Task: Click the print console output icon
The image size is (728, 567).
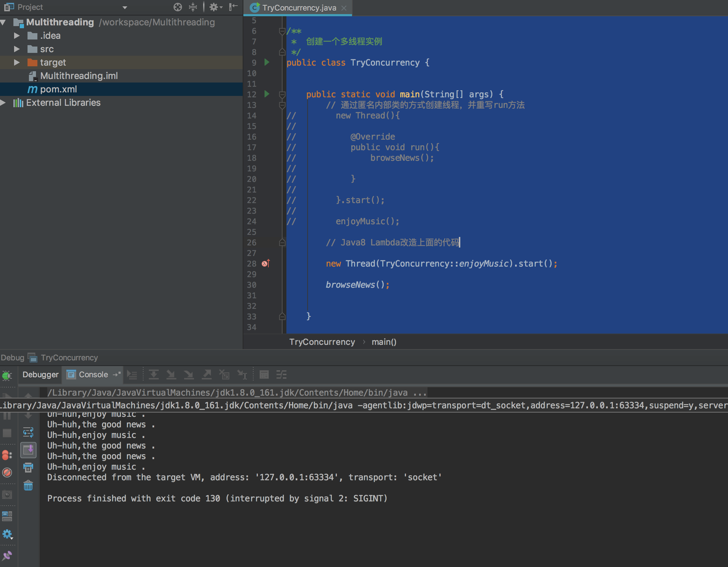Action: [x=28, y=468]
